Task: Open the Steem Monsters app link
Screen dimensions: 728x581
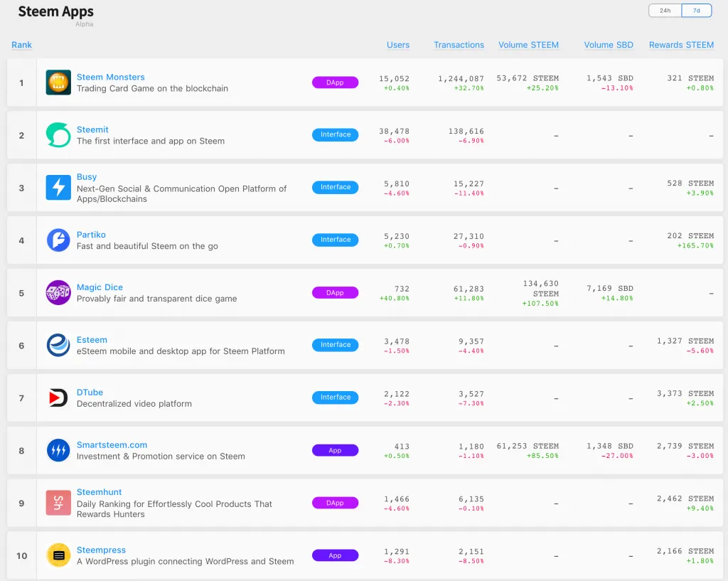Action: click(x=110, y=77)
